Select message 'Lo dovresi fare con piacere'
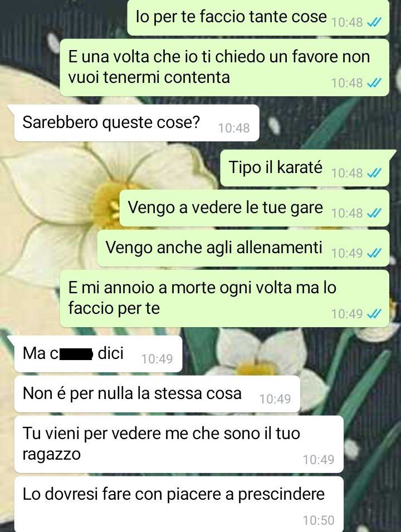The height and width of the screenshot is (532, 401). (x=179, y=504)
